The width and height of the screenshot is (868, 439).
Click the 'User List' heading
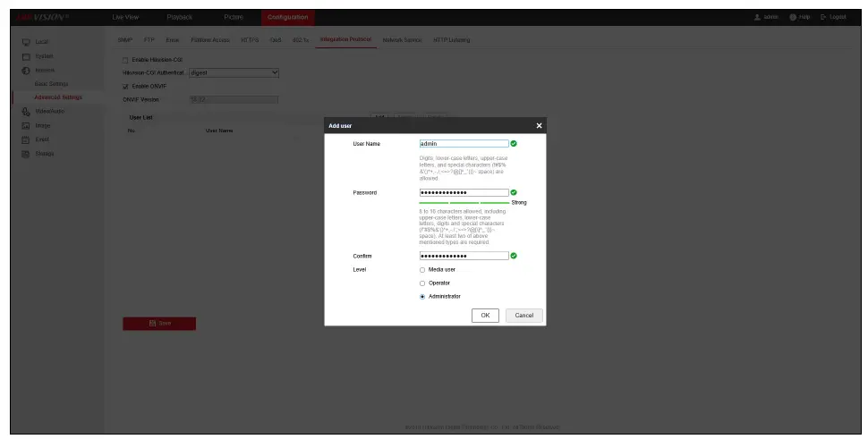coord(140,118)
